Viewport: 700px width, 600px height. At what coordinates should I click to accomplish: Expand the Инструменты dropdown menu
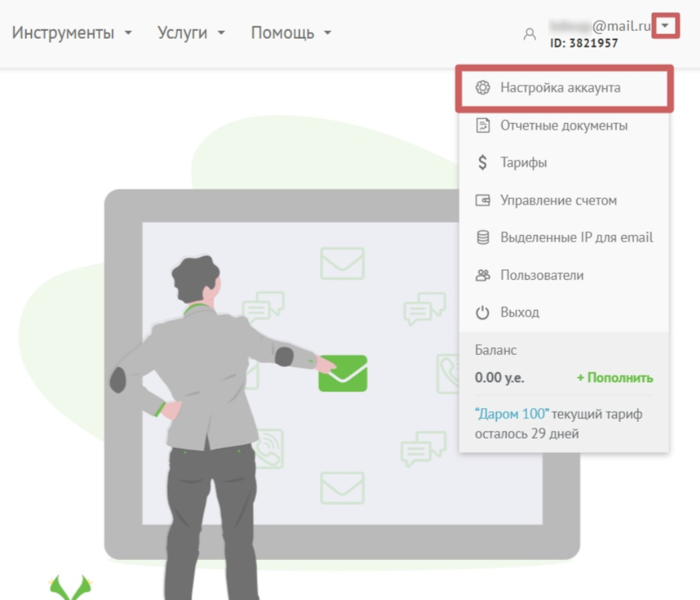point(72,33)
